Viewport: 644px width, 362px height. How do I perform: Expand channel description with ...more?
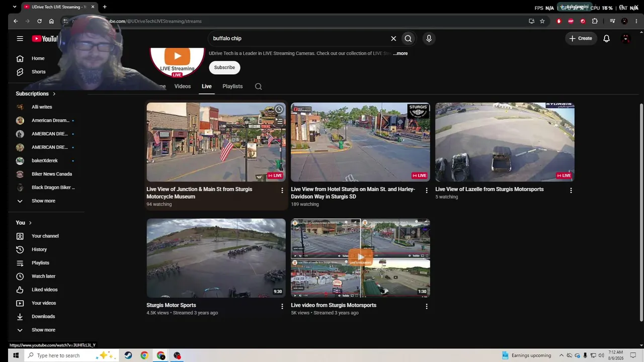tap(400, 53)
